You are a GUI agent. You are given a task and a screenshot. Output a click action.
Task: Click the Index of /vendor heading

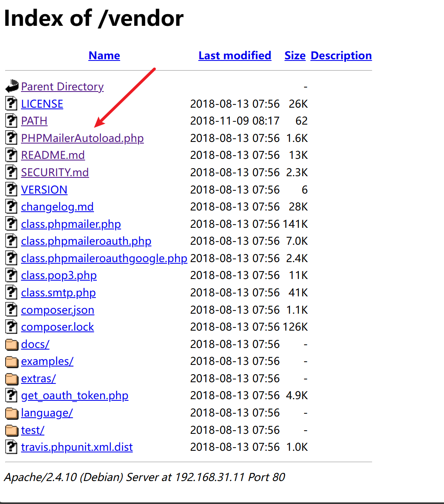point(94,18)
